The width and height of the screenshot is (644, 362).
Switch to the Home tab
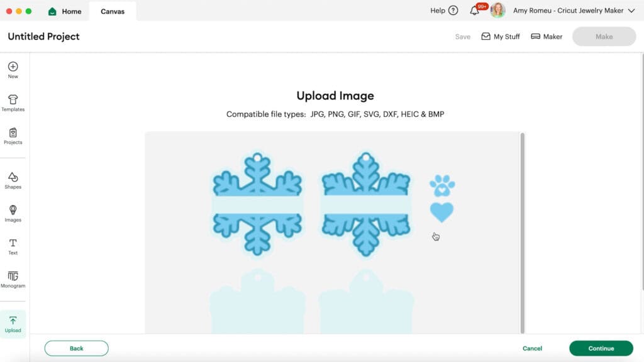click(x=65, y=11)
